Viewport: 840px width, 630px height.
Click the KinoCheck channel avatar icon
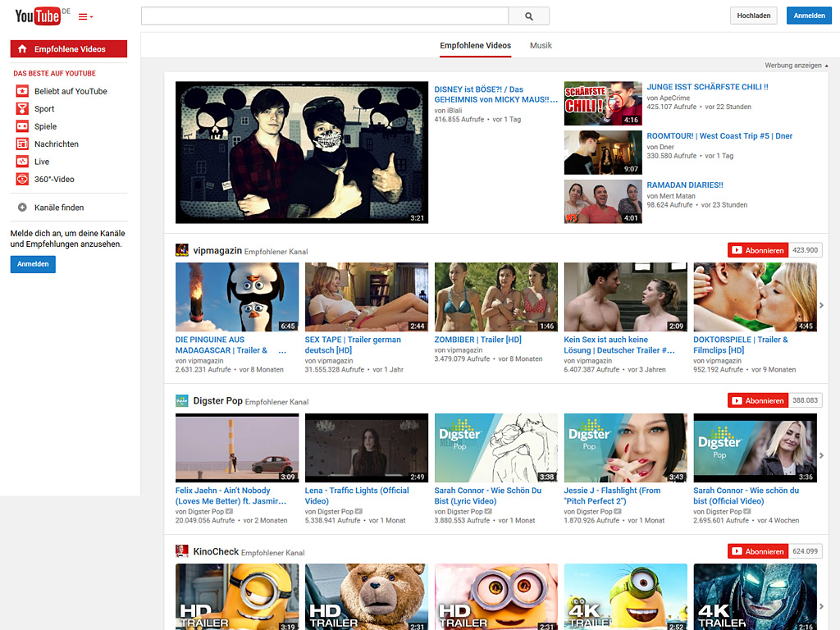181,551
